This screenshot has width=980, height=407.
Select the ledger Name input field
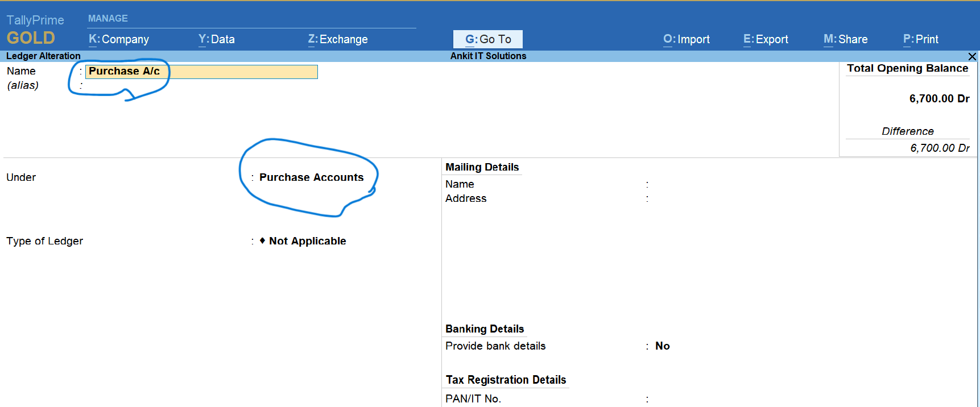(x=201, y=72)
